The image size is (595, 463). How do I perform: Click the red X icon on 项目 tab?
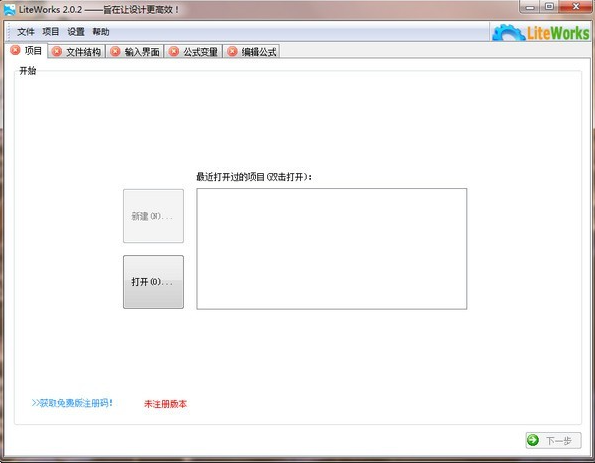click(15, 50)
